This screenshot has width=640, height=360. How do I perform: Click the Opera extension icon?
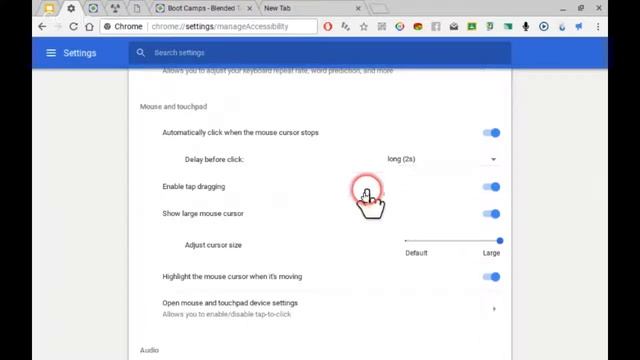tap(328, 27)
